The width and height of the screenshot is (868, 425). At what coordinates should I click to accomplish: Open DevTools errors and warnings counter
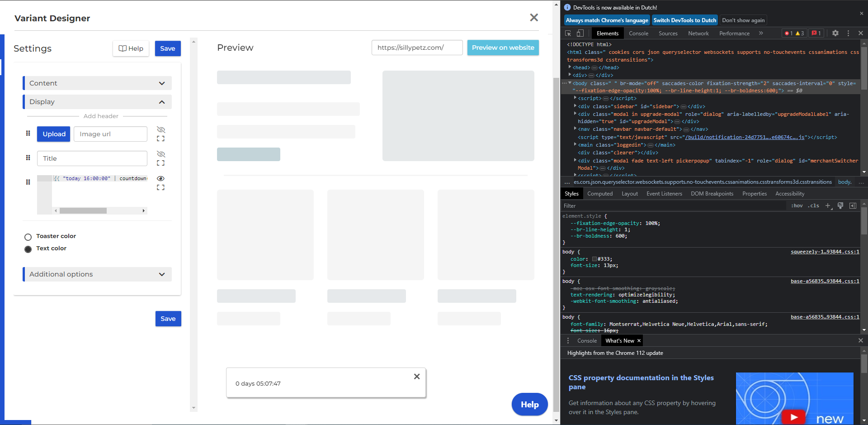(x=795, y=33)
